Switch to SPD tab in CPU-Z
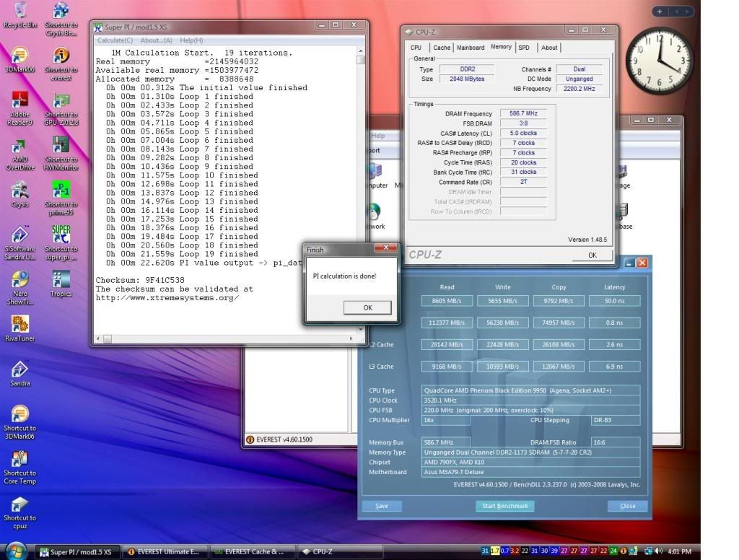 pyautogui.click(x=524, y=48)
